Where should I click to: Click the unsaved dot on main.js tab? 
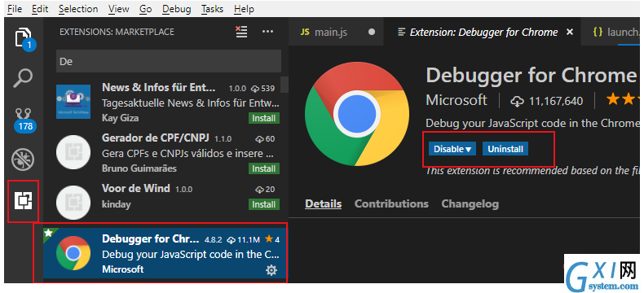[372, 32]
